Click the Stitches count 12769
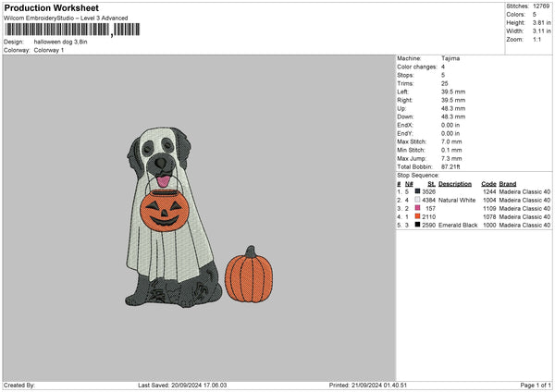 click(541, 6)
